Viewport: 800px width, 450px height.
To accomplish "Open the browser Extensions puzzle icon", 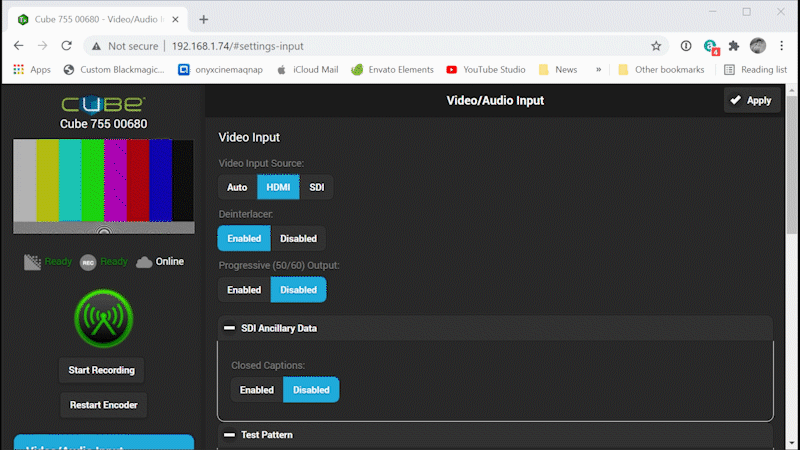I will click(734, 46).
